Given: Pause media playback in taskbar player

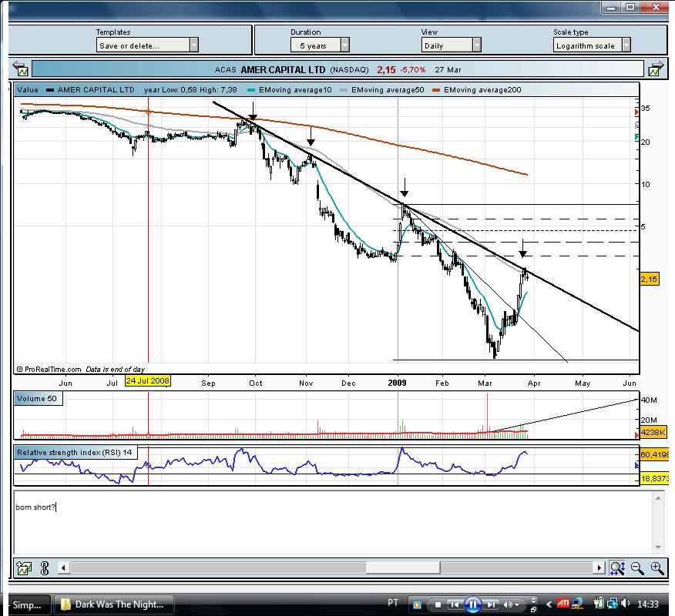Looking at the screenshot, I should (x=472, y=604).
